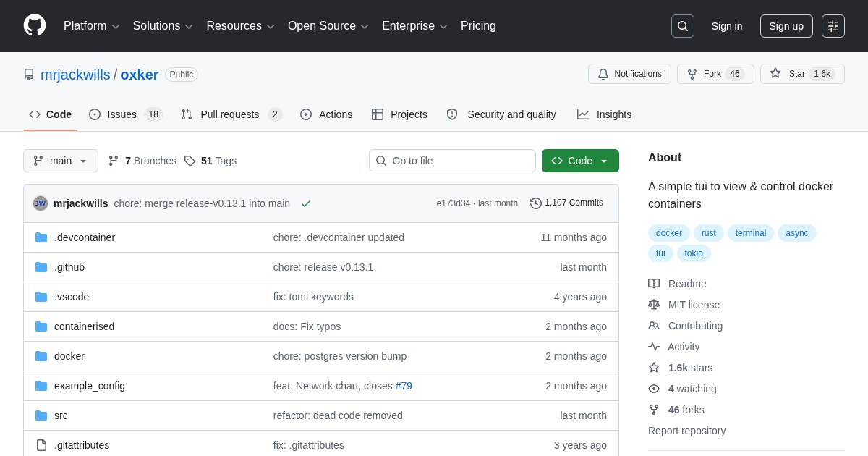Open Contributing link in sidebar
This screenshot has width=868, height=456.
pyautogui.click(x=685, y=326)
